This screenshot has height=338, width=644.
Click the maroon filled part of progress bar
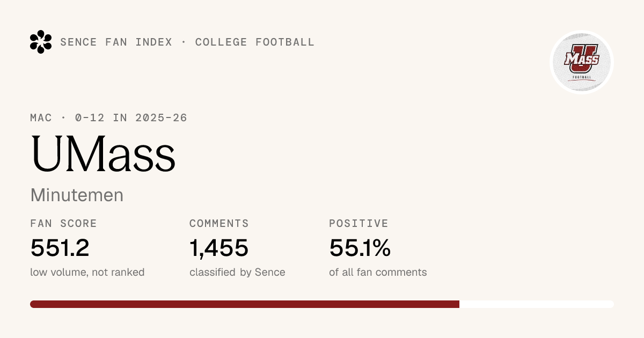(x=245, y=304)
